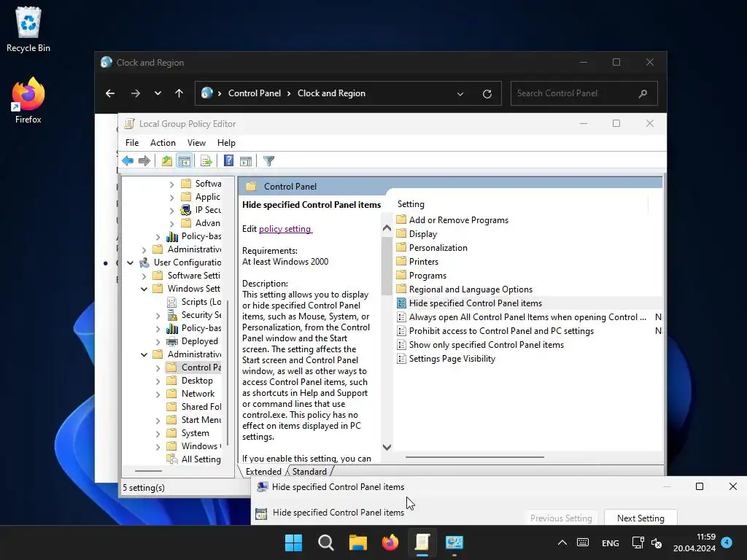This screenshot has height=560, width=747.
Task: Click the ENG language indicator
Action: click(x=611, y=542)
